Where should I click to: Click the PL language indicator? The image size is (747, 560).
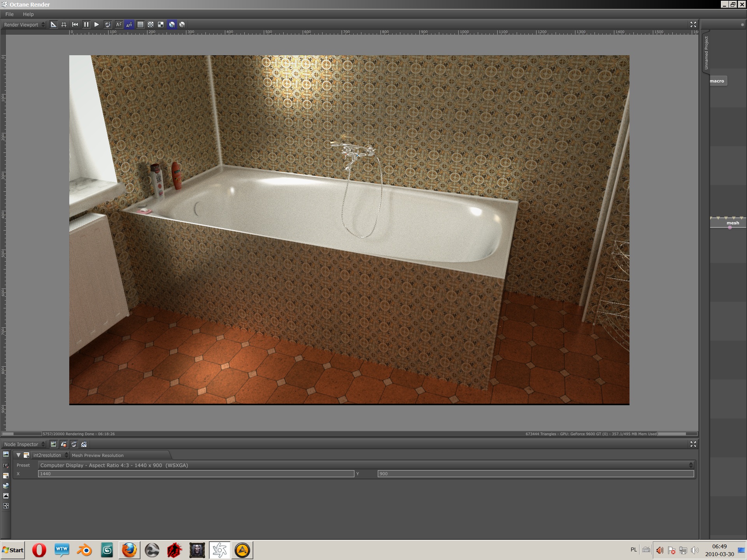tap(634, 549)
